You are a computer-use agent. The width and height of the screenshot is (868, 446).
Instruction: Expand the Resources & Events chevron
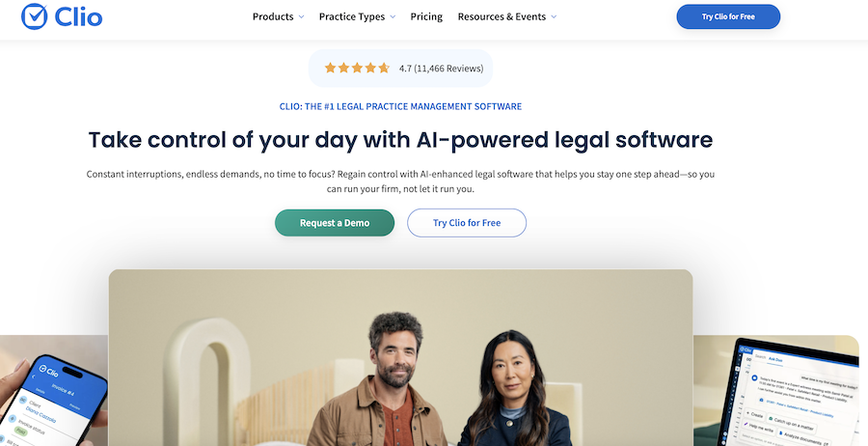(x=554, y=17)
